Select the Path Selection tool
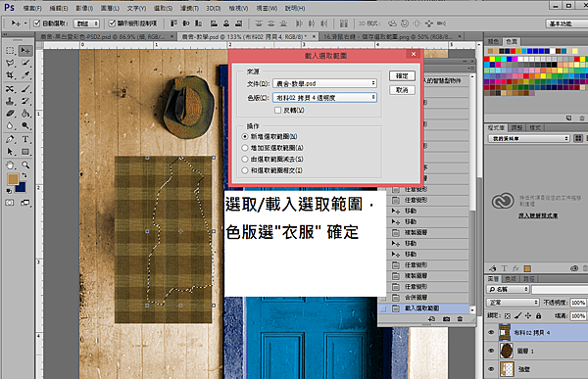Image resolution: width=588 pixels, height=379 pixels. [x=10, y=152]
